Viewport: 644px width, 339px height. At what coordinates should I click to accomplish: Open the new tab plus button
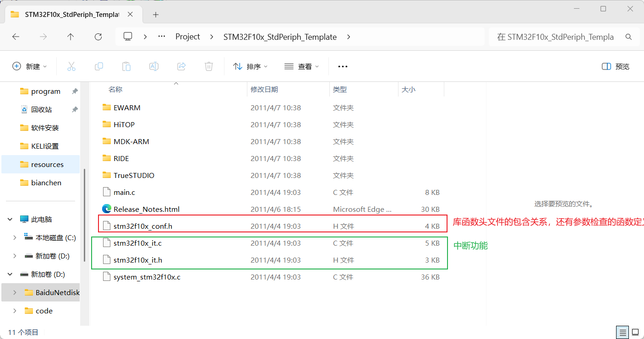(156, 15)
